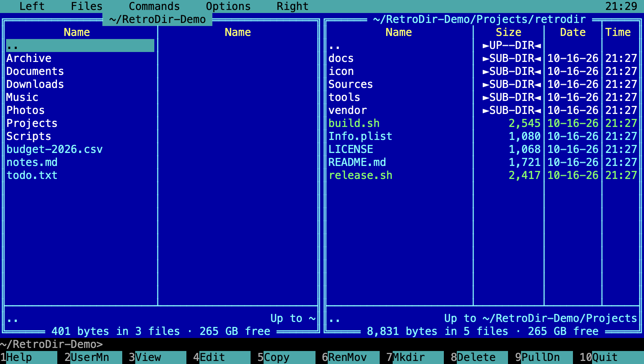This screenshot has height=364, width=644.
Task: Click the 3View function key
Action: coord(157,357)
